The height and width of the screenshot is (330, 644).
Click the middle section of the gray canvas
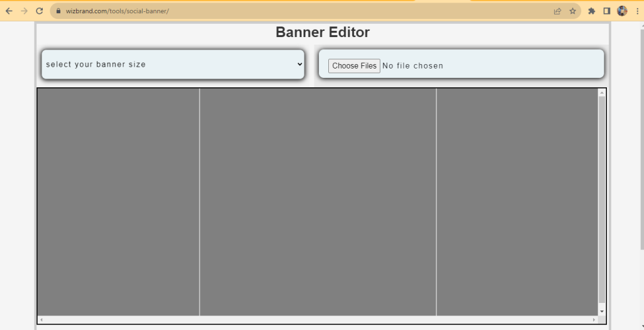(x=318, y=201)
